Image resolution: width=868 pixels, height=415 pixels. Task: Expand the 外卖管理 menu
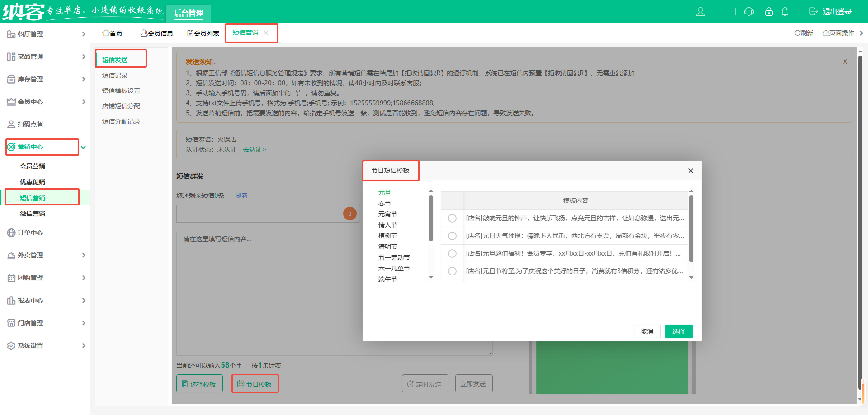click(31, 255)
